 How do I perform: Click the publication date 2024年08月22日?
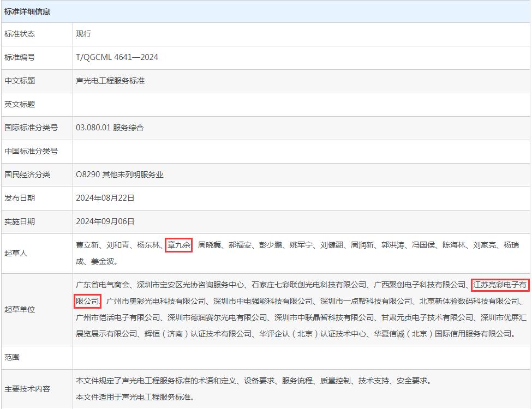(105, 198)
